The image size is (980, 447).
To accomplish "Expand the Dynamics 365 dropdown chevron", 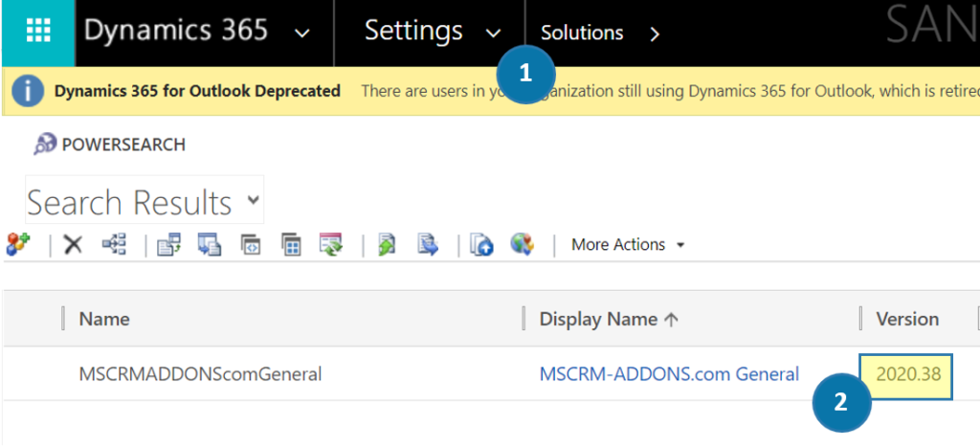I will click(301, 33).
